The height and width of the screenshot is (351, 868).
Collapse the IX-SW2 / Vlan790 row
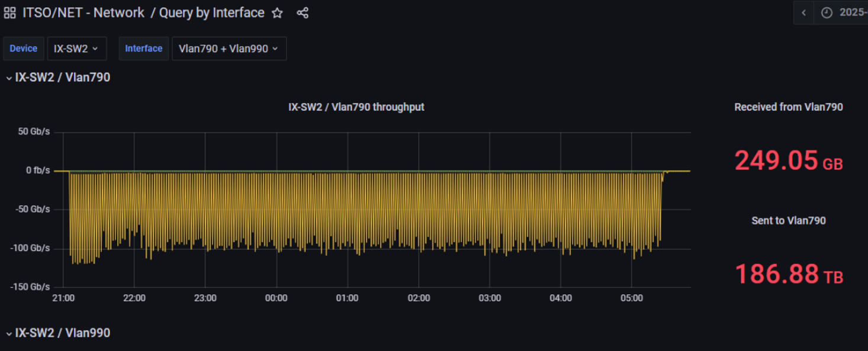pos(9,78)
